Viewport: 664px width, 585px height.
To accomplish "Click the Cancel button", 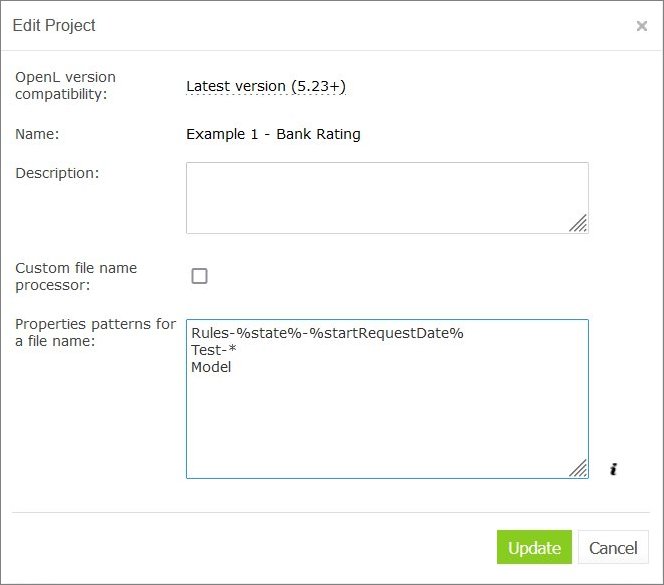I will [x=613, y=548].
